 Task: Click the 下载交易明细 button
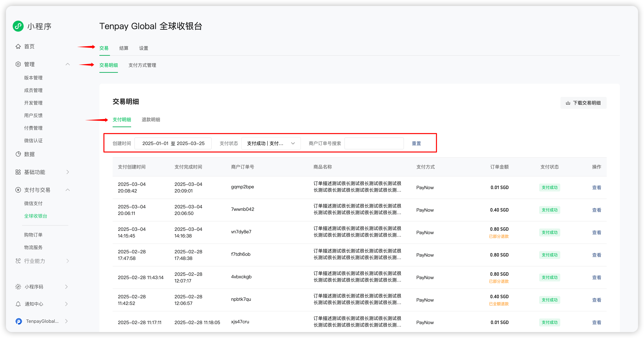click(x=583, y=103)
